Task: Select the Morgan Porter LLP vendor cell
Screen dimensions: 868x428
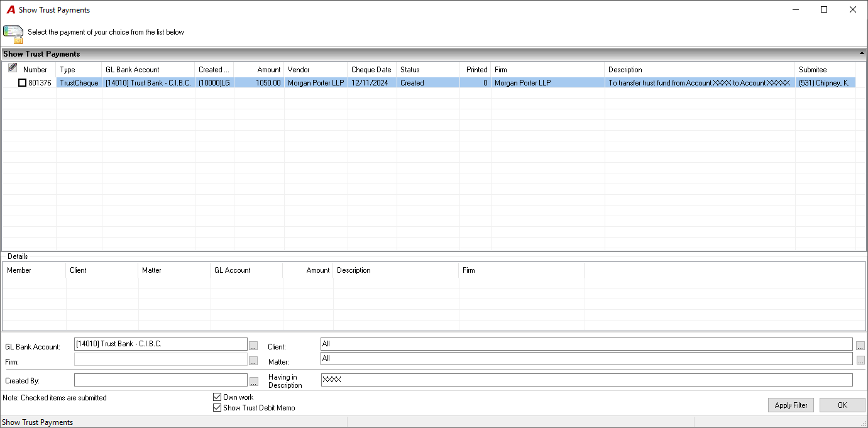Action: [x=316, y=83]
